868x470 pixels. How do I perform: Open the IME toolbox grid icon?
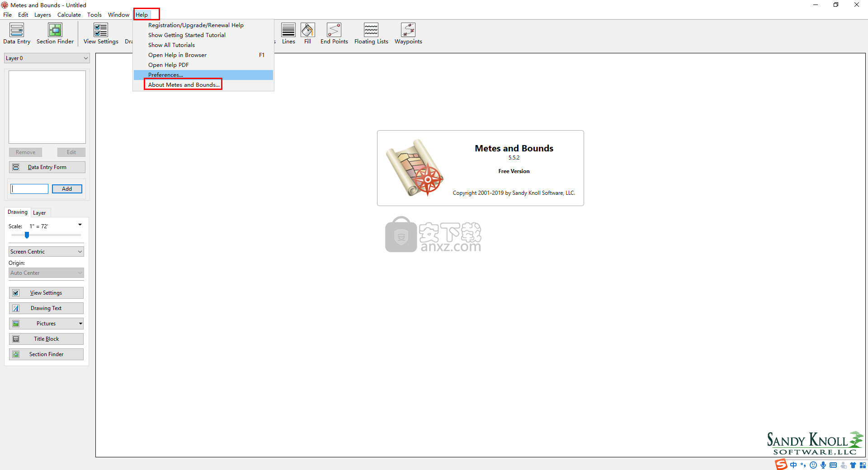[x=863, y=465]
